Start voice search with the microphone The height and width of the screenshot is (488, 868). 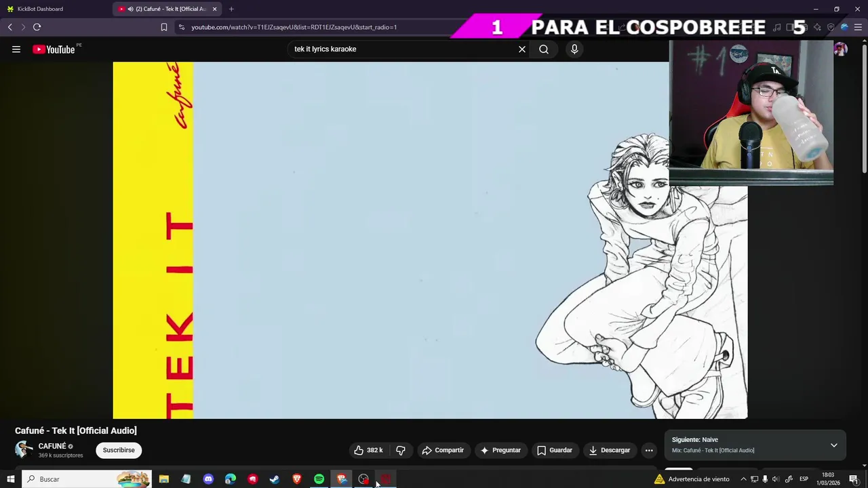click(x=574, y=49)
